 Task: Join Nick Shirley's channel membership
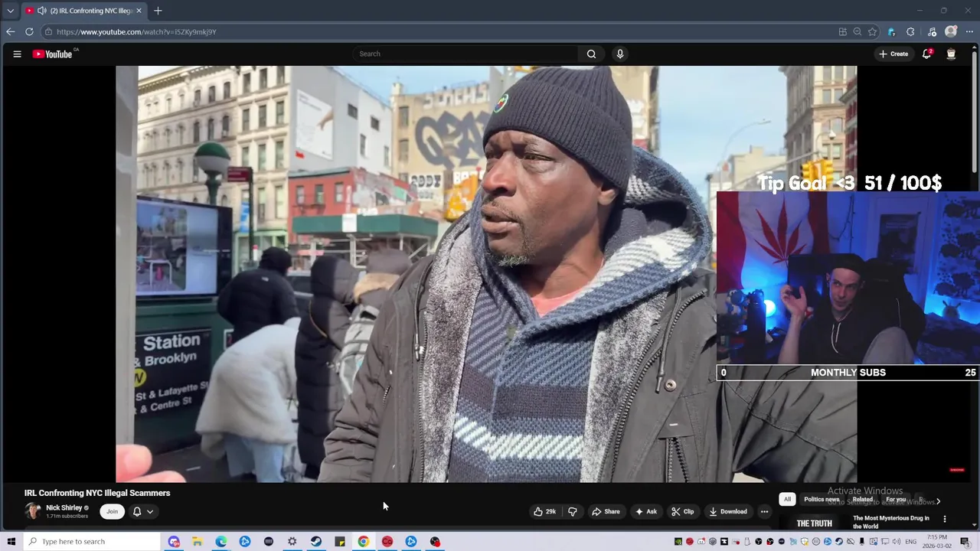[112, 511]
